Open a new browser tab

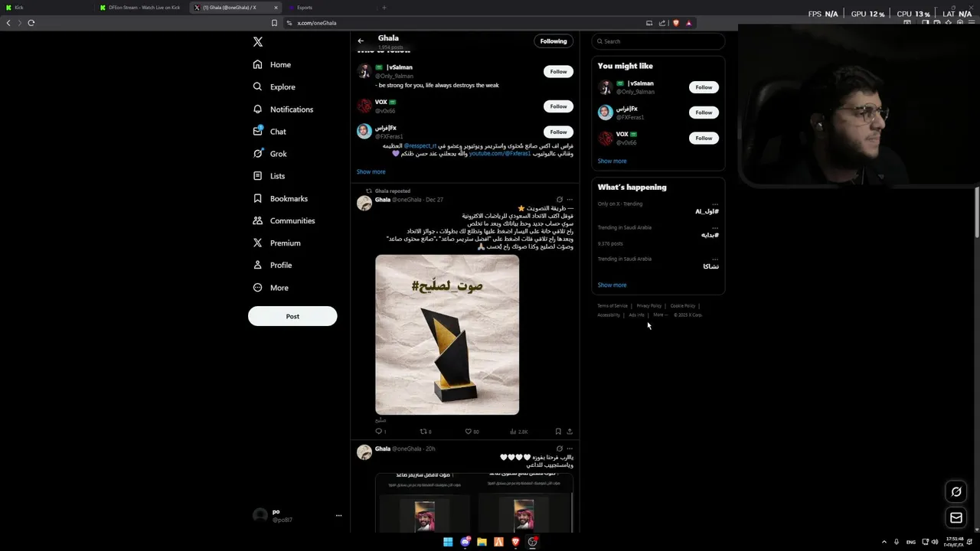point(384,8)
